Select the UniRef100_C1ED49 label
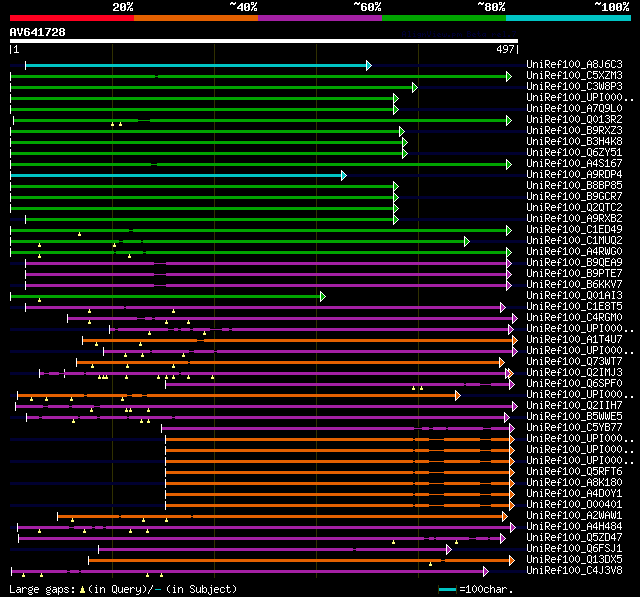640x597 pixels. (x=574, y=230)
